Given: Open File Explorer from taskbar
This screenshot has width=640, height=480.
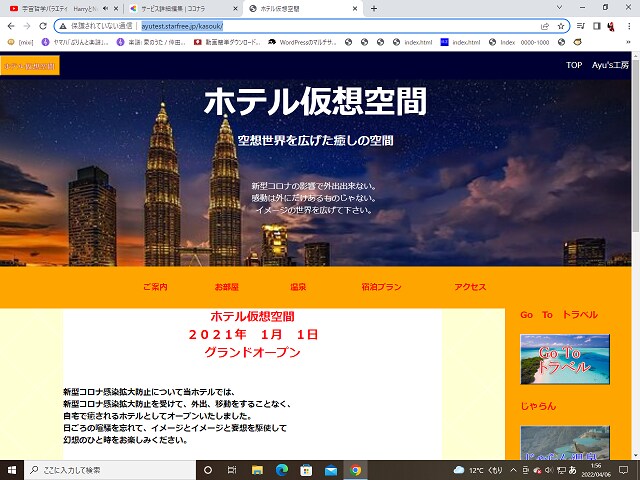Looking at the screenshot, I should point(257,470).
